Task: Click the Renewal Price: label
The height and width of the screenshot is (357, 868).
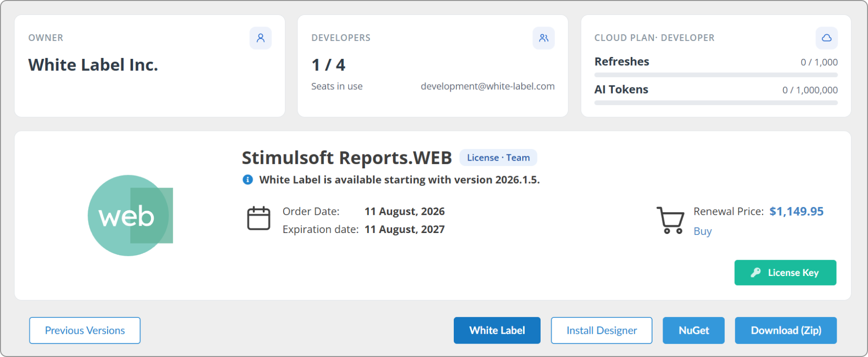Action: tap(729, 211)
